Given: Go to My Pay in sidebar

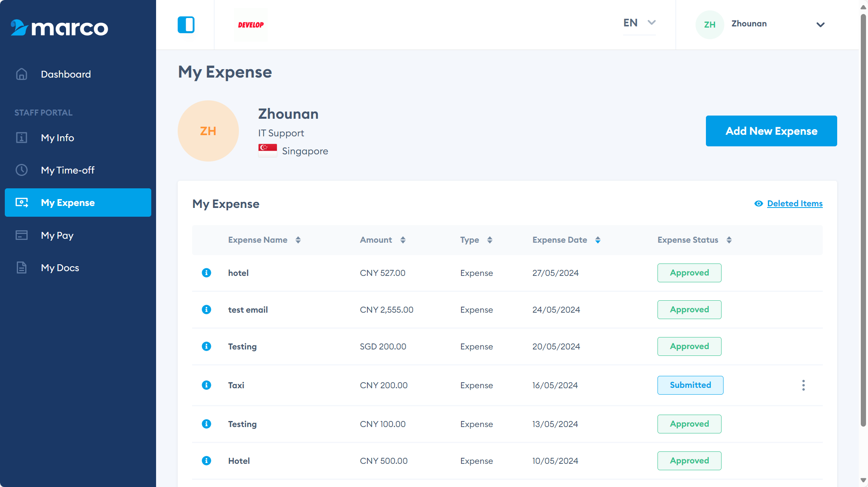Looking at the screenshot, I should pos(57,236).
